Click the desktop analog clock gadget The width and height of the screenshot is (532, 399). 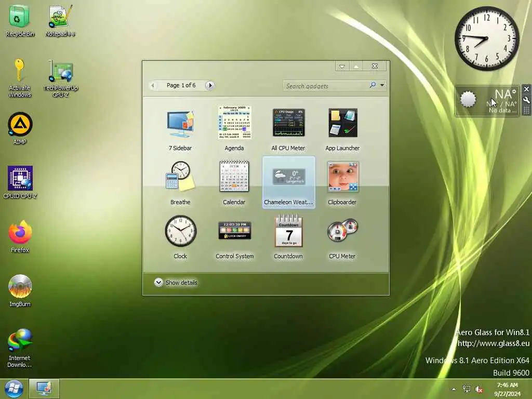(x=486, y=38)
